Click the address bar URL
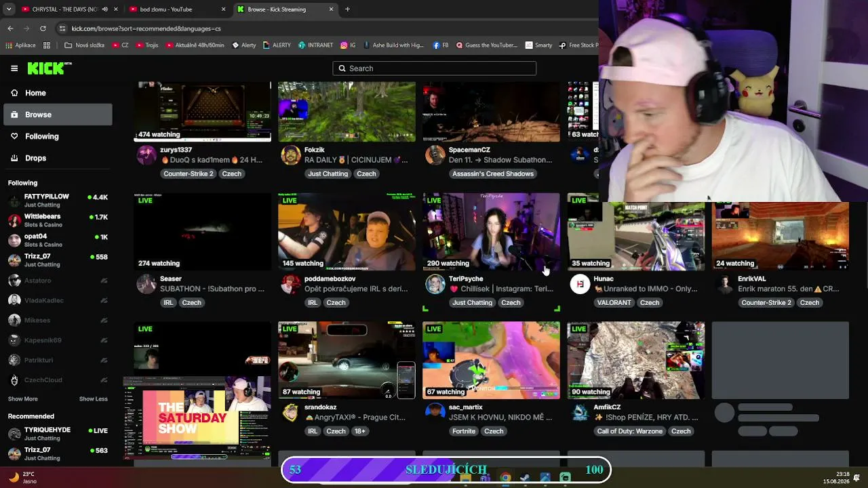 coord(146,28)
